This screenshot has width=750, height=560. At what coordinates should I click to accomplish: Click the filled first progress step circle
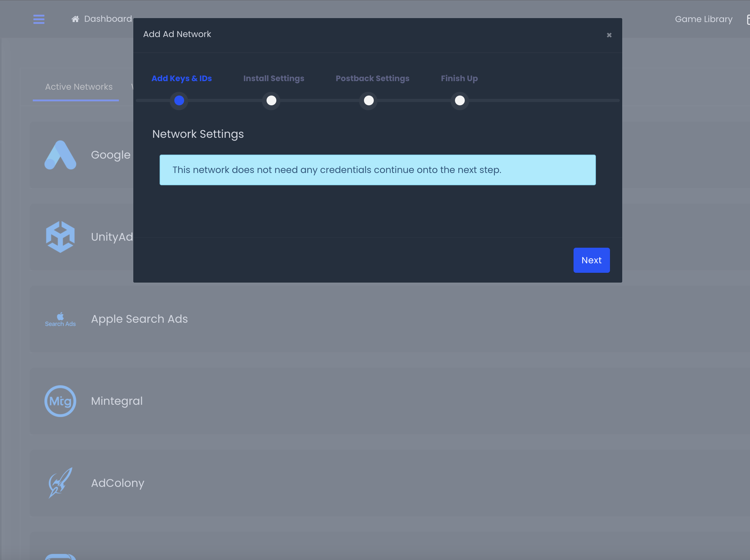pos(179,101)
